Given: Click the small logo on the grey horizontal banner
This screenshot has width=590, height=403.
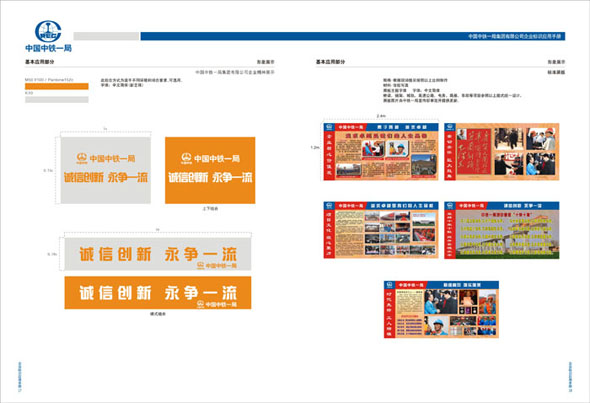Looking at the screenshot, I should pos(201,266).
